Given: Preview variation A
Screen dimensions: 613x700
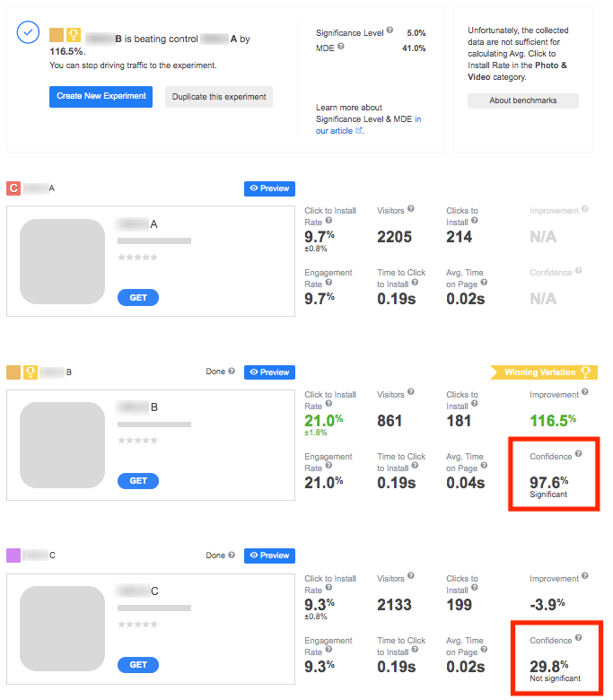Looking at the screenshot, I should coord(269,188).
